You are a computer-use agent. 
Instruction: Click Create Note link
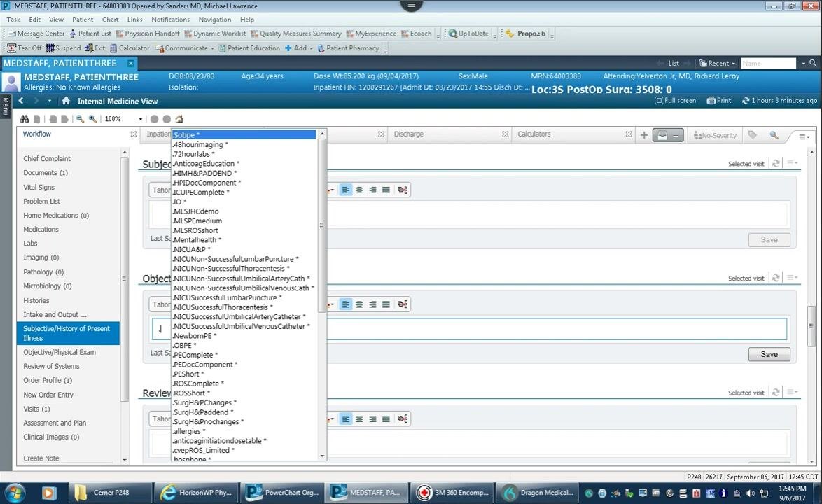pos(41,458)
